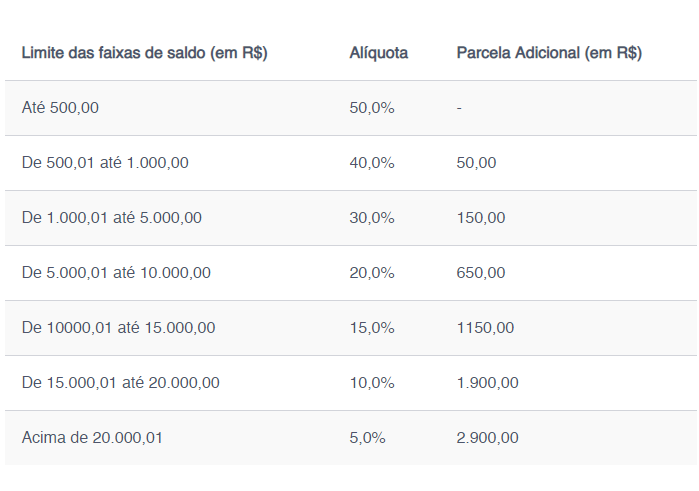Select 'De 500,01 até 1.000,00' row
The width and height of the screenshot is (699, 491).
pyautogui.click(x=105, y=163)
